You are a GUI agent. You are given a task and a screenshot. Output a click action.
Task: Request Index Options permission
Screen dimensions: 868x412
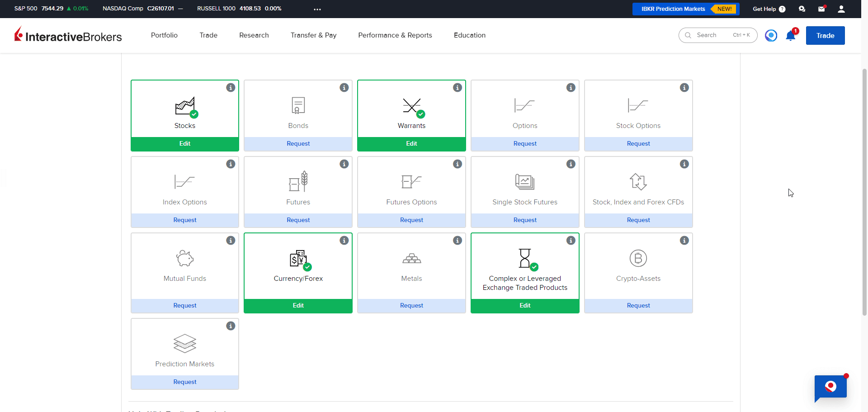tap(185, 220)
